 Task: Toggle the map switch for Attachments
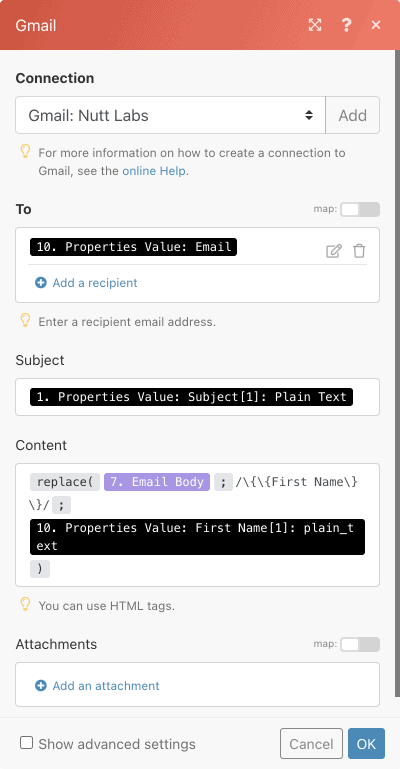[360, 644]
